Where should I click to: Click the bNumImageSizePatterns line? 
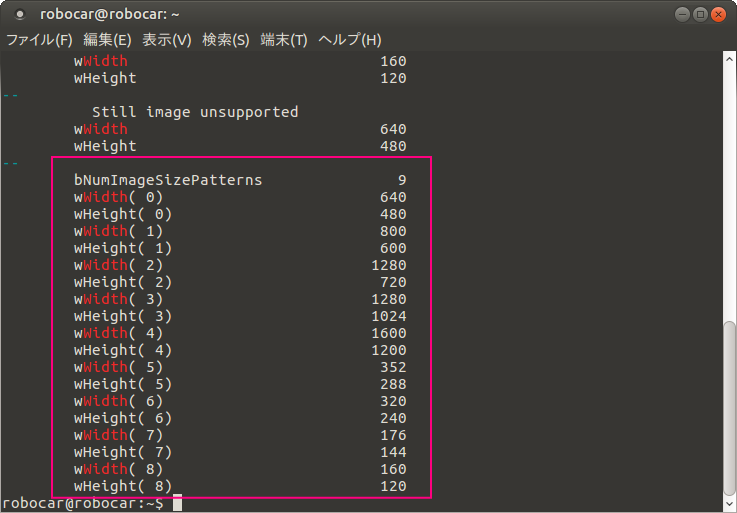(x=240, y=180)
